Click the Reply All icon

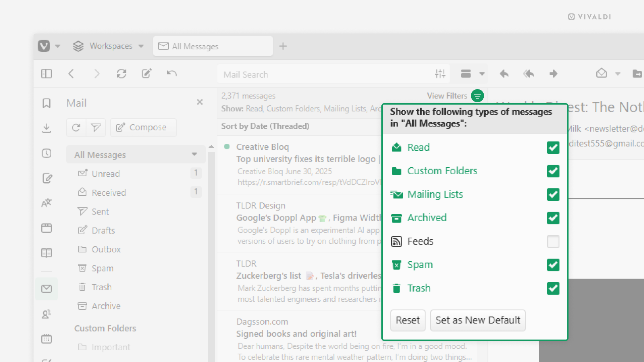[x=529, y=74]
